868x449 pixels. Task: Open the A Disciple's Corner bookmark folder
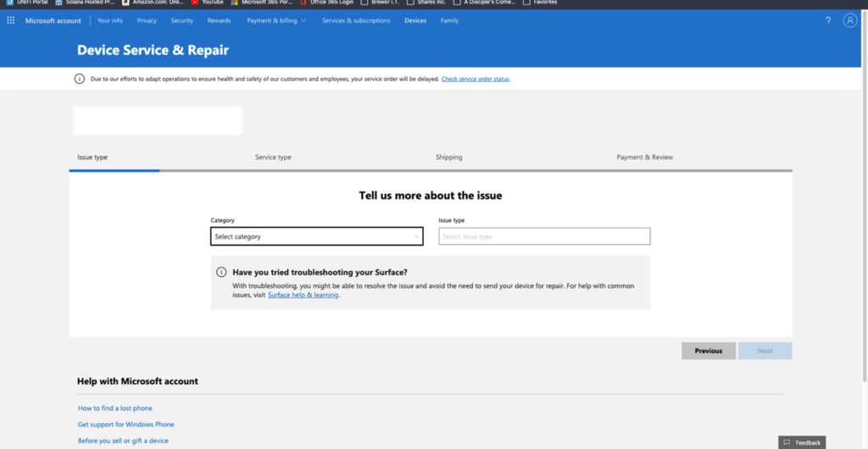(484, 3)
